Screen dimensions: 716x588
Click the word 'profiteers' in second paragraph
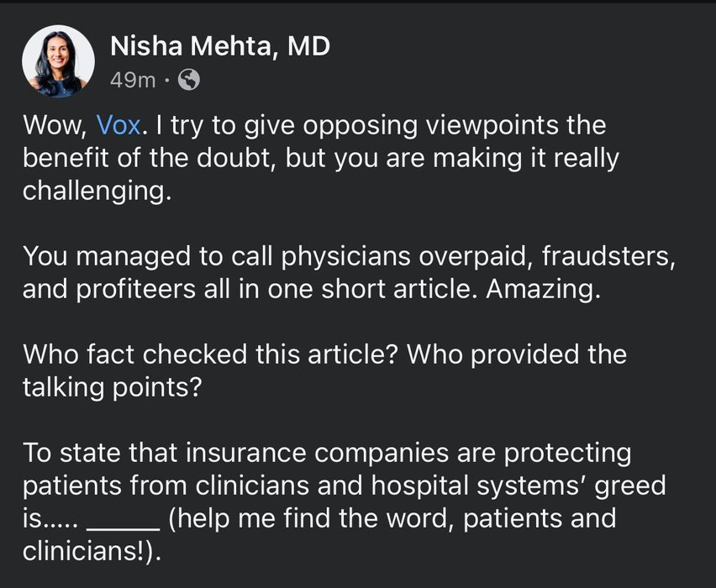pos(135,290)
